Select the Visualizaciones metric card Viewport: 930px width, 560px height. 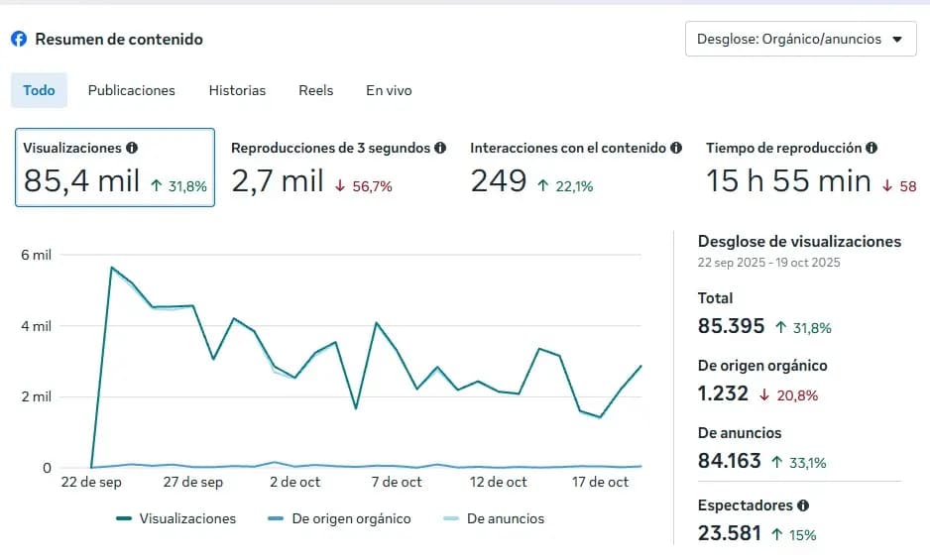click(x=115, y=168)
